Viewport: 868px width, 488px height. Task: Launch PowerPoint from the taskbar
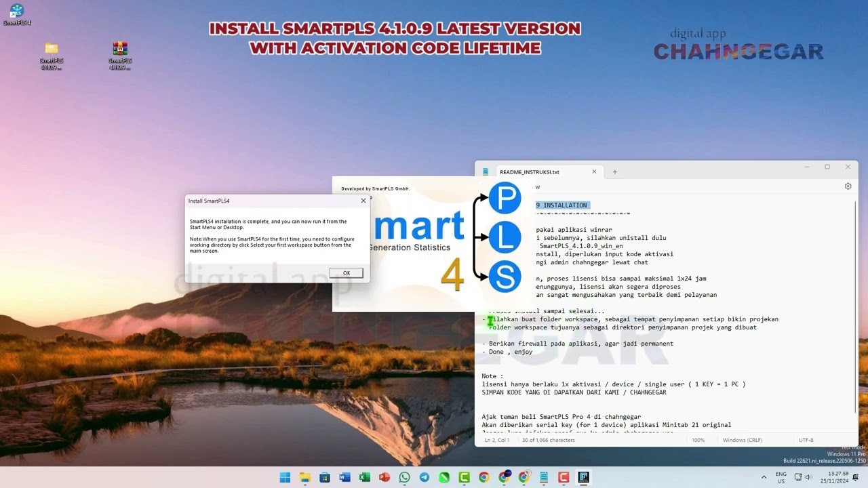(x=384, y=477)
